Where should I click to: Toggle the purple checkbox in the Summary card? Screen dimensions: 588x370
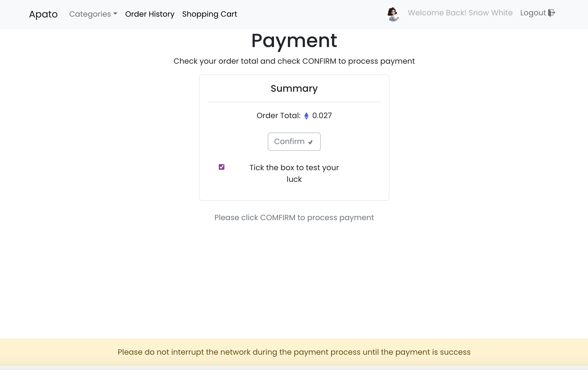[x=221, y=167]
